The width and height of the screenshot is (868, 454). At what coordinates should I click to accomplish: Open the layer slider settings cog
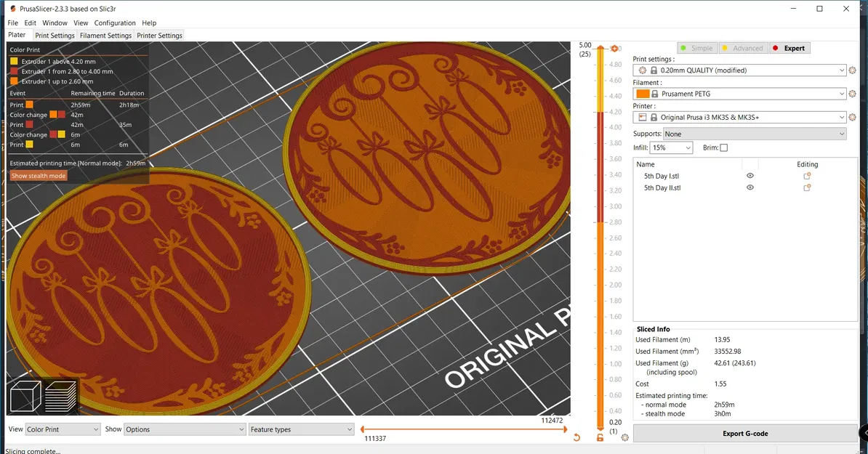(x=625, y=437)
